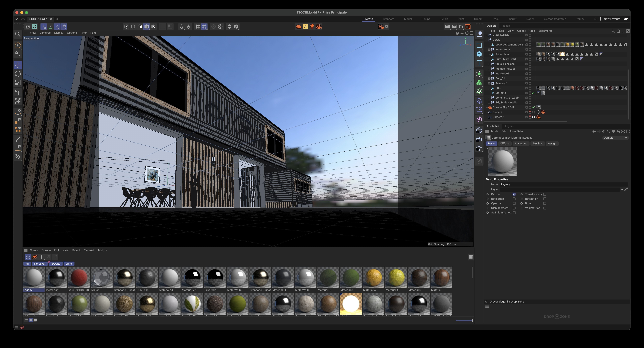Open the Corona Sky cloud icon in toolbar
644x348 pixels.
(x=299, y=27)
